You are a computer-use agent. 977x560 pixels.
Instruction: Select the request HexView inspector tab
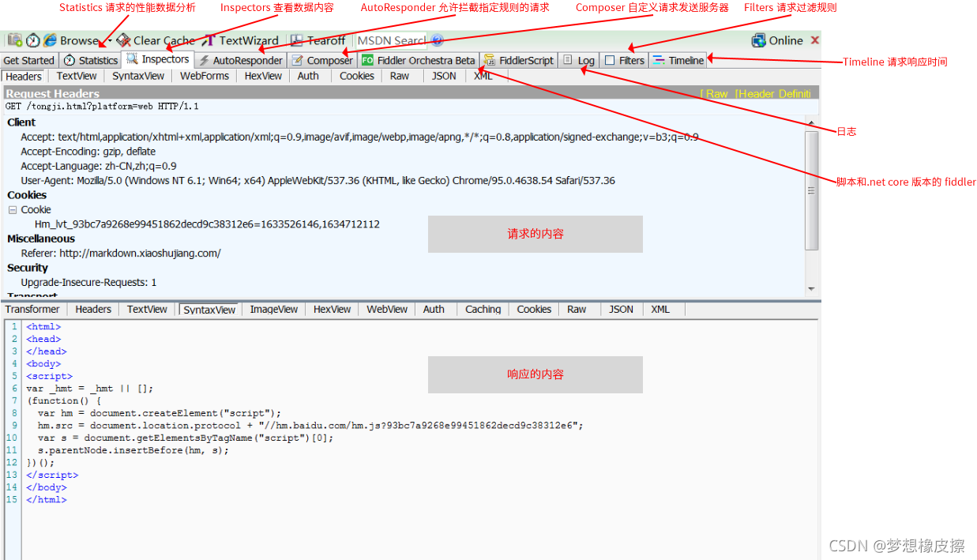[263, 76]
